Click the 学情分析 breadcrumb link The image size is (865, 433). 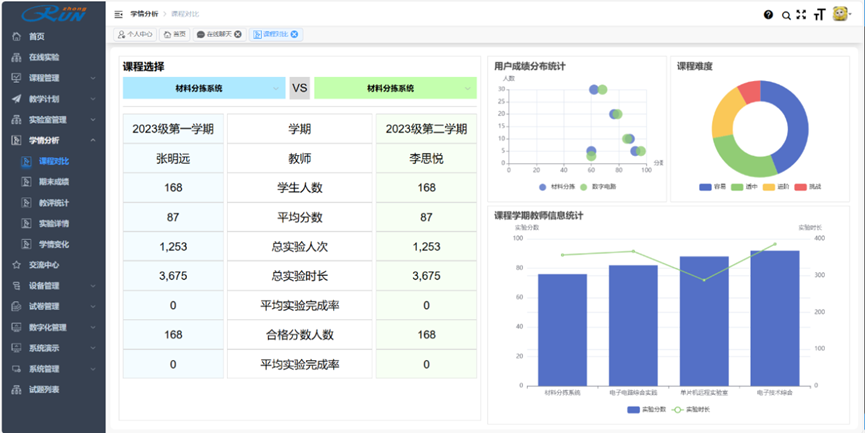(x=143, y=14)
